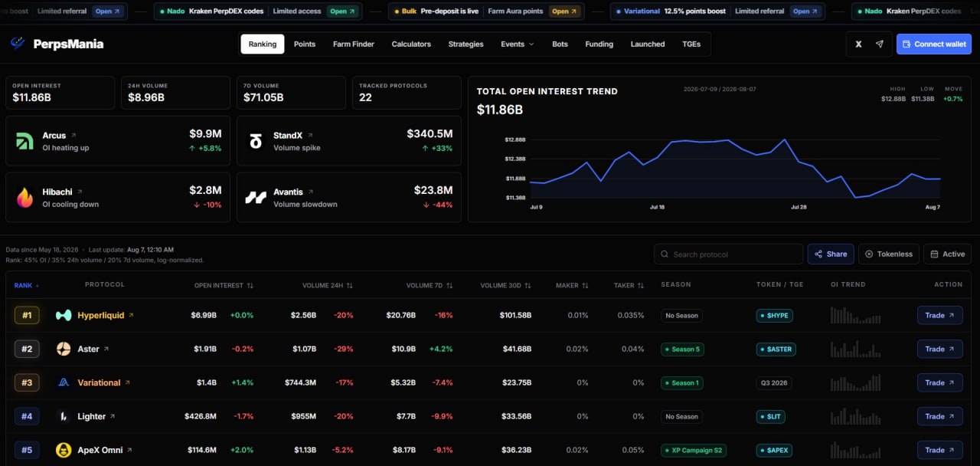980x466 pixels.
Task: Open the Arcus card external-link arrow
Action: pos(73,136)
